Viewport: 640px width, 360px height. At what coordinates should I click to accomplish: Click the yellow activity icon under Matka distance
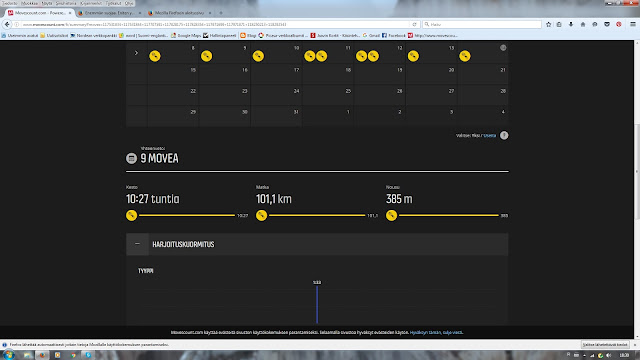click(262, 215)
